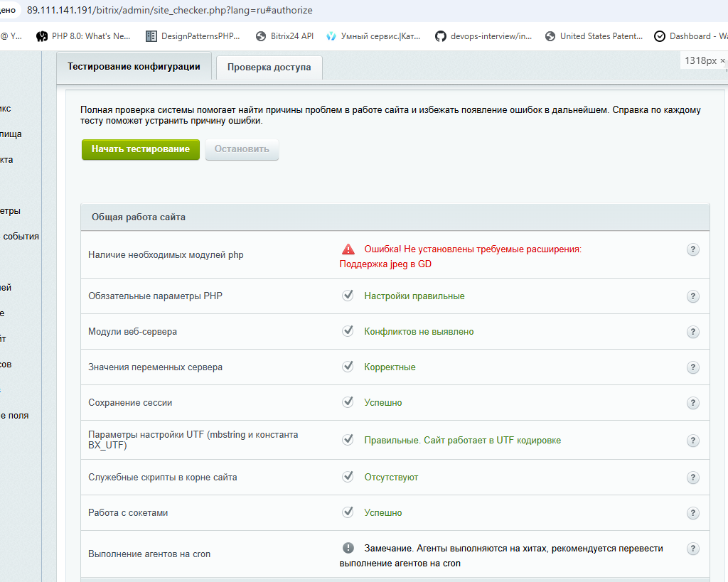Screen dimensions: 728x582
Task: Click 'Модули веб-сервера' label
Action: [x=132, y=332]
